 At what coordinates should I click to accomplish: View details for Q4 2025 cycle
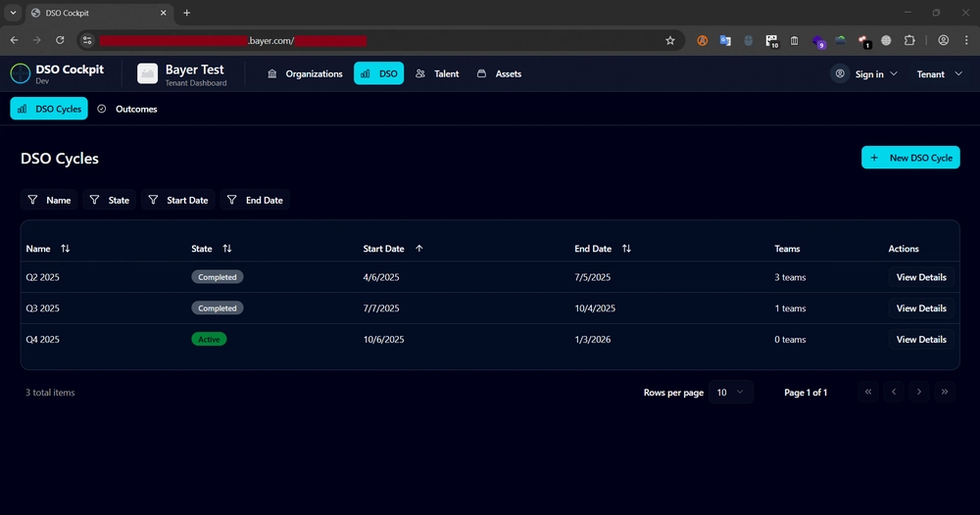(921, 340)
